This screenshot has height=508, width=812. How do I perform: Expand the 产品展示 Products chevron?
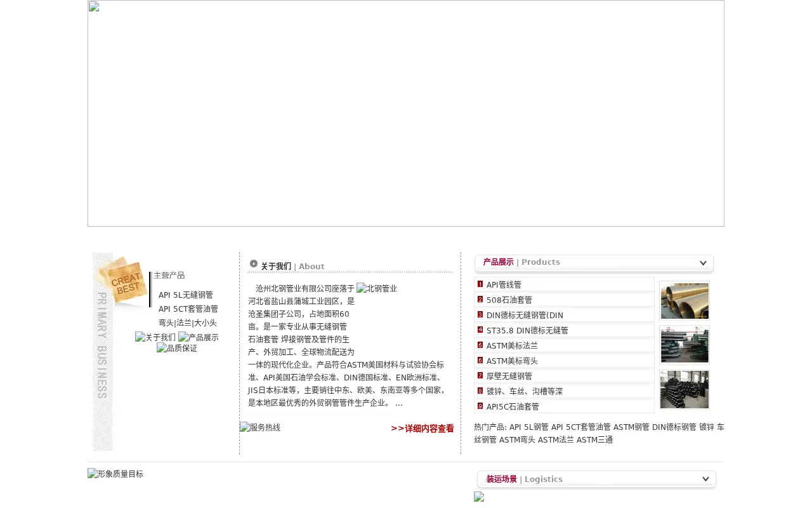coord(703,263)
